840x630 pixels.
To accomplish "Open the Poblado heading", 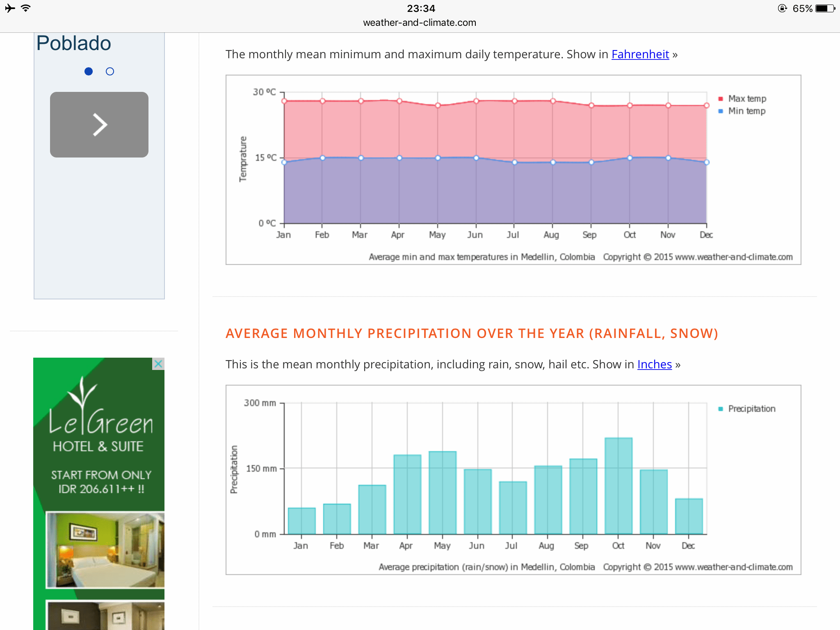I will (74, 43).
